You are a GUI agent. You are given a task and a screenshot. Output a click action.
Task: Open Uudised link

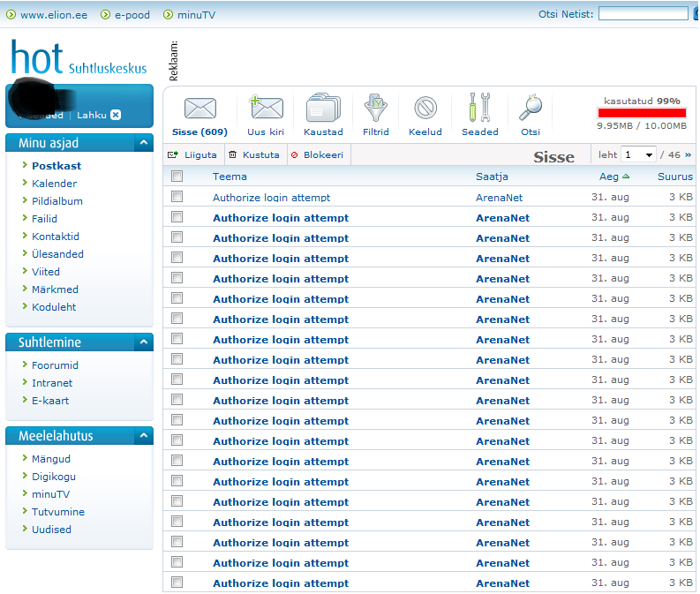click(x=51, y=530)
